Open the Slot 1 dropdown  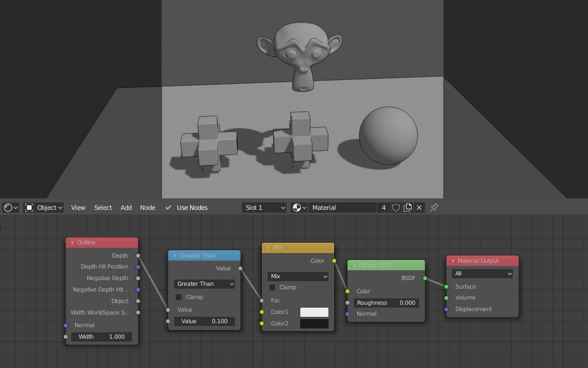tap(264, 208)
